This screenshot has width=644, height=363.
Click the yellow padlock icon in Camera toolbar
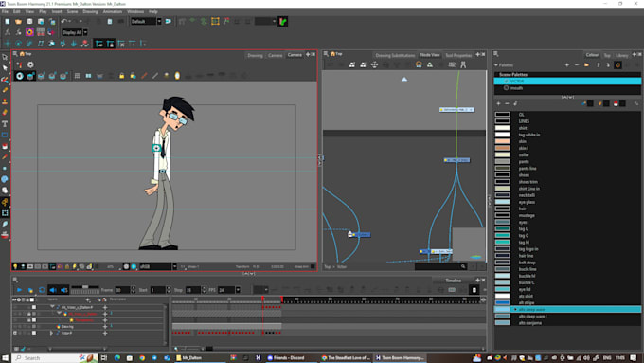pyautogui.click(x=121, y=76)
